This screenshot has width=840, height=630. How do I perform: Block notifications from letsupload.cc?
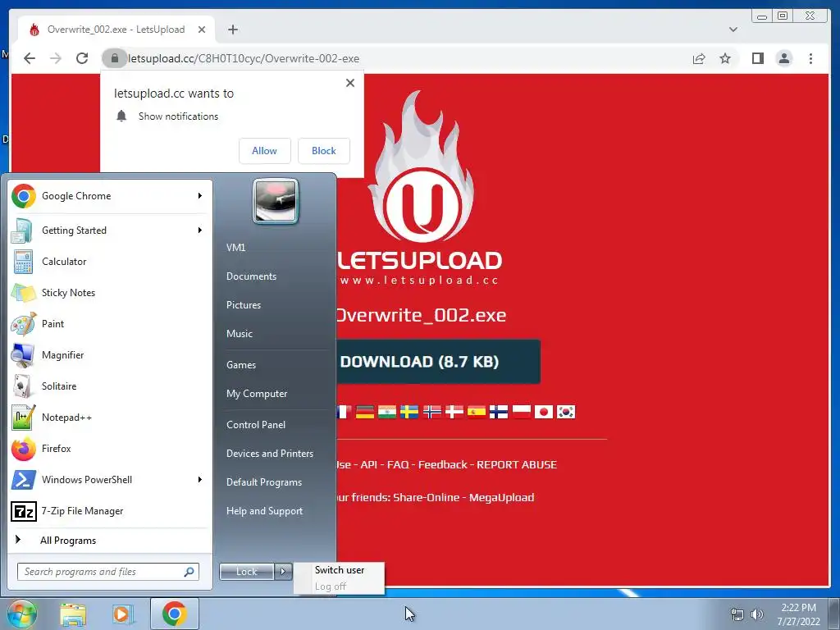323,151
